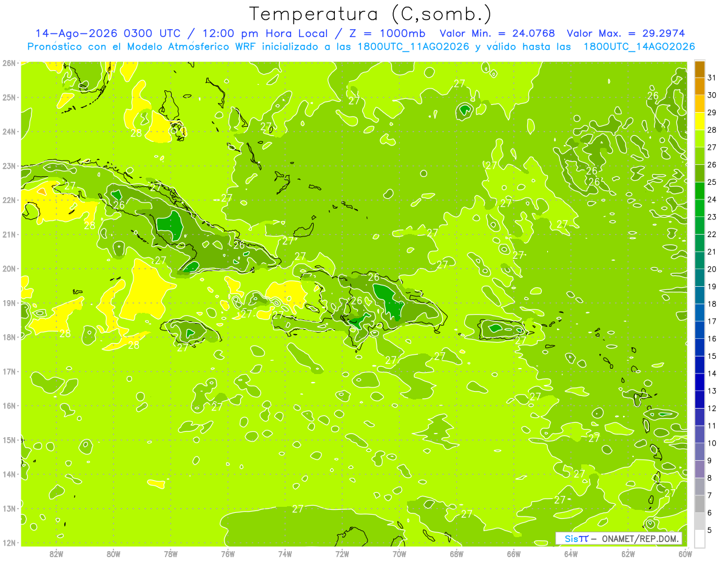Click the 23N latitude label

click(x=8, y=166)
